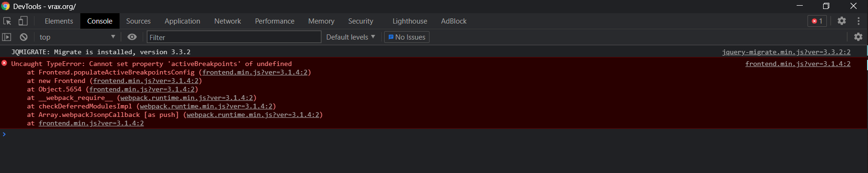Open the customize DevTools three-dot menu

click(859, 21)
